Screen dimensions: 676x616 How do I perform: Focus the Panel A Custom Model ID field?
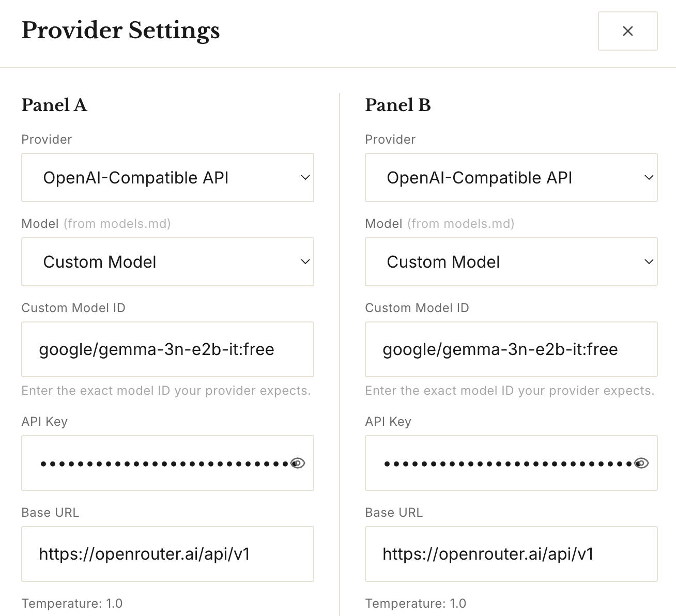167,349
